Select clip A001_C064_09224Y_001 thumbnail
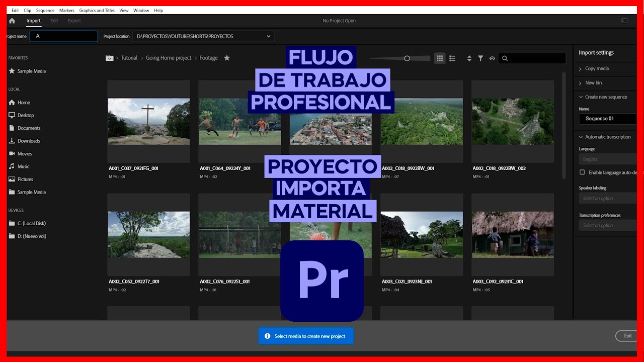Screen dimensions: 644x362 pos(240,121)
